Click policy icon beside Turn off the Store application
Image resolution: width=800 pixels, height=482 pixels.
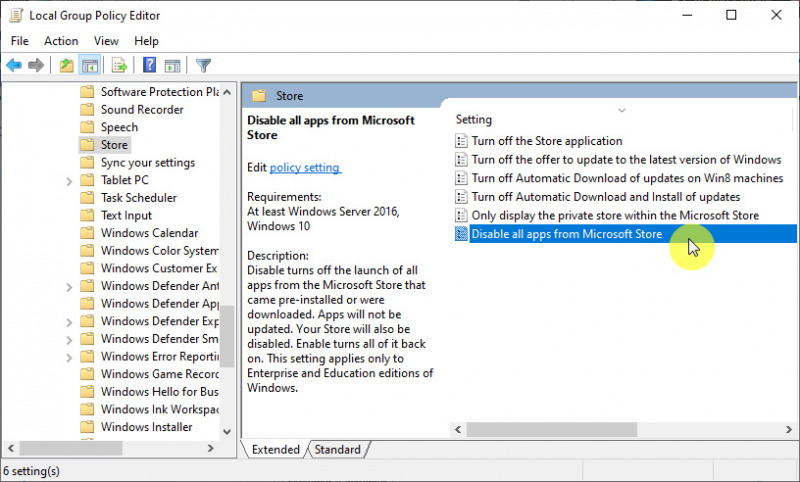(461, 141)
